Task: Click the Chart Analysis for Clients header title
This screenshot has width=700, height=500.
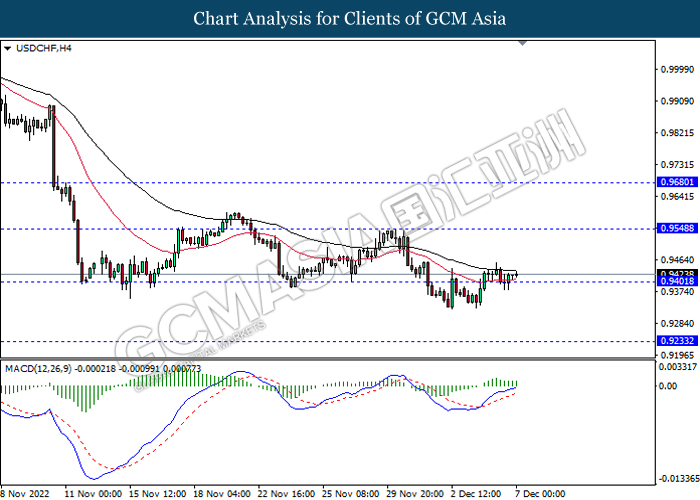Action: pyautogui.click(x=350, y=19)
